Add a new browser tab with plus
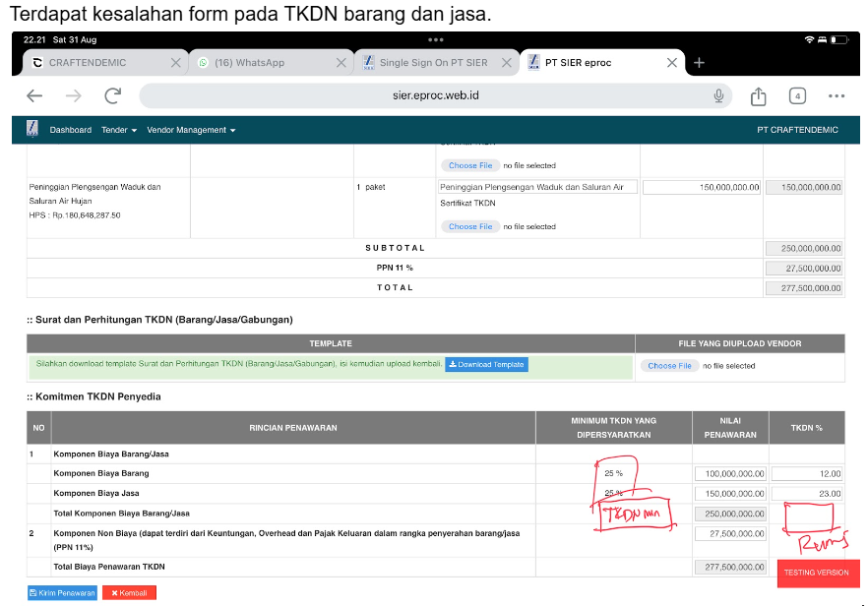 700,63
